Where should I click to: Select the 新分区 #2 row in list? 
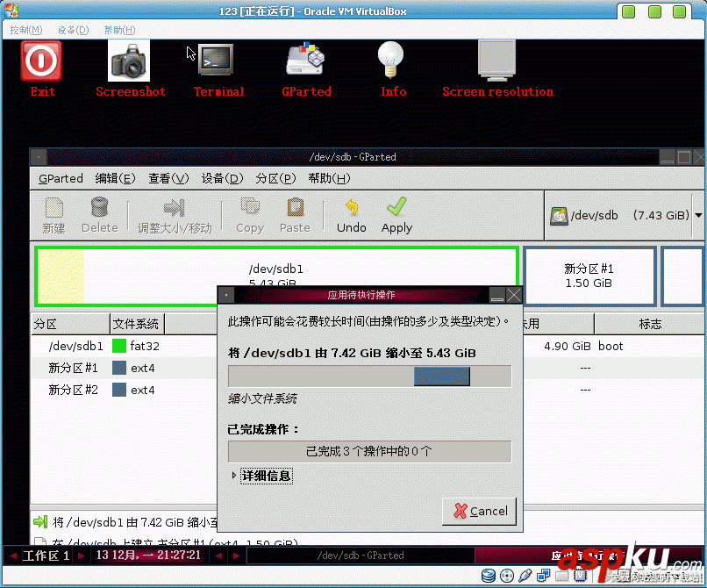coord(368,390)
